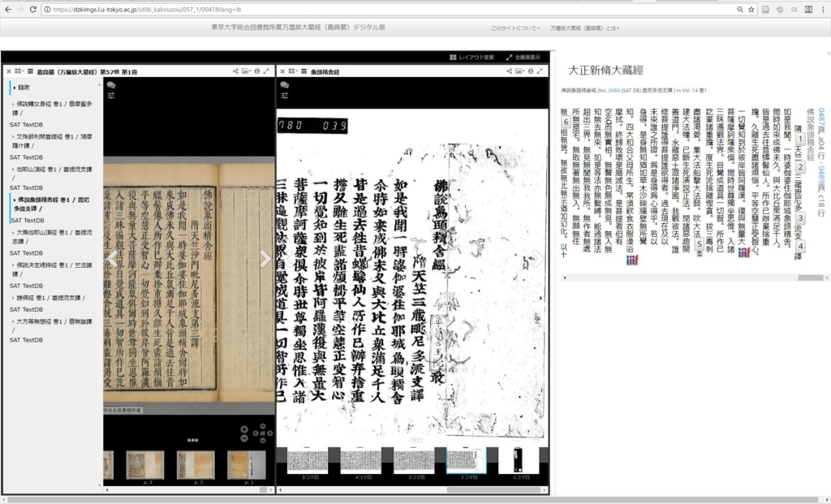Toggle the image manipulation sliders icon in the 嘉興蔵 viewer

pyautogui.click(x=110, y=96)
